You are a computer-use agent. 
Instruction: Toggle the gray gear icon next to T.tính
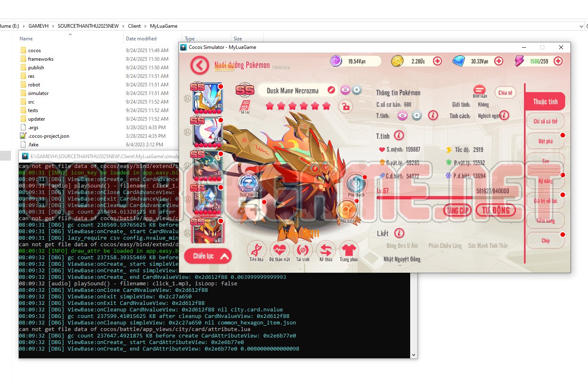(x=416, y=115)
